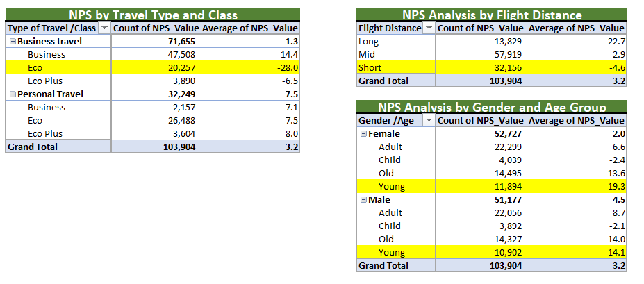
Task: Collapse the Business travel group
Action: coord(13,42)
